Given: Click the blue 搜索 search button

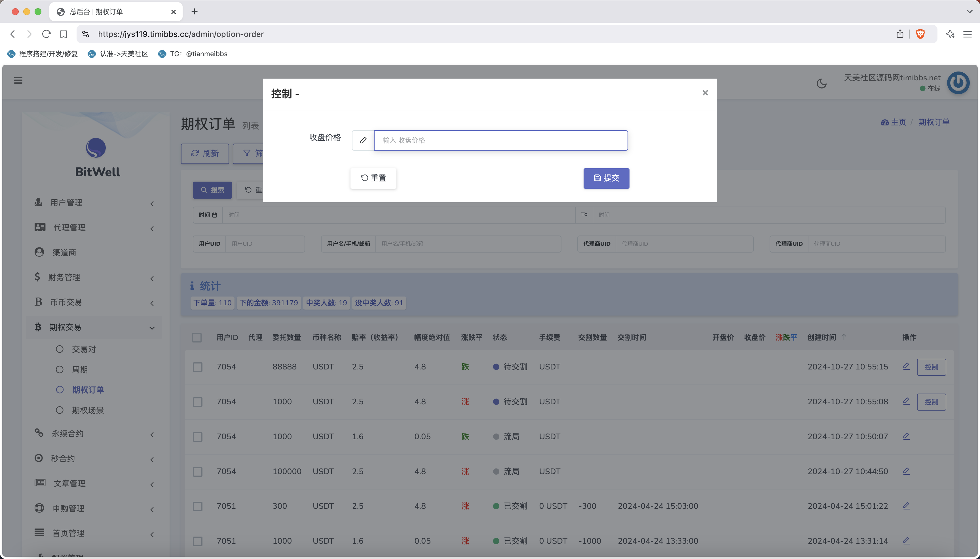Looking at the screenshot, I should point(212,190).
